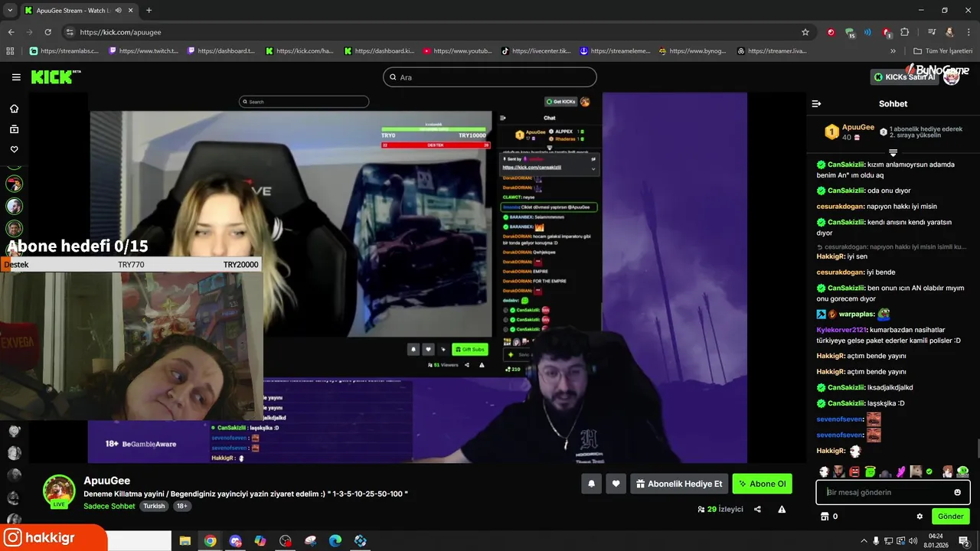The height and width of the screenshot is (551, 980).
Task: Click Abonelik Hediye Et button
Action: 679,484
